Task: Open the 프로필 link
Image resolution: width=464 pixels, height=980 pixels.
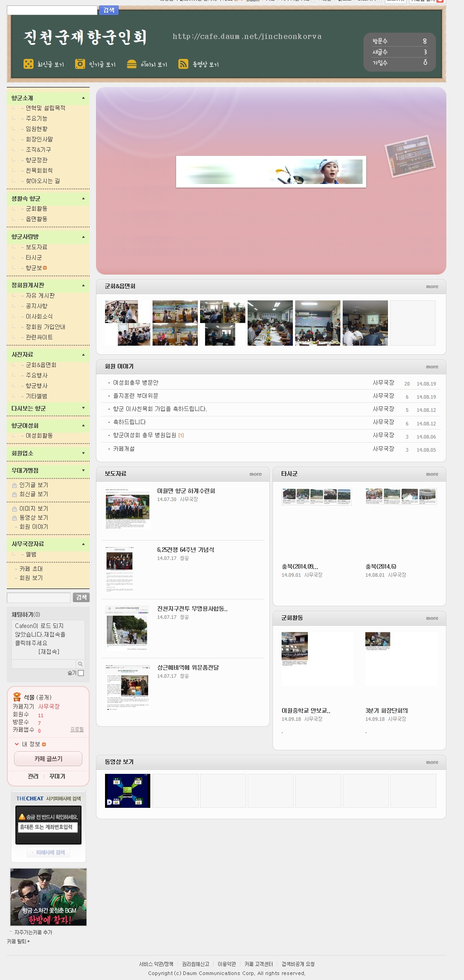Action: click(77, 729)
